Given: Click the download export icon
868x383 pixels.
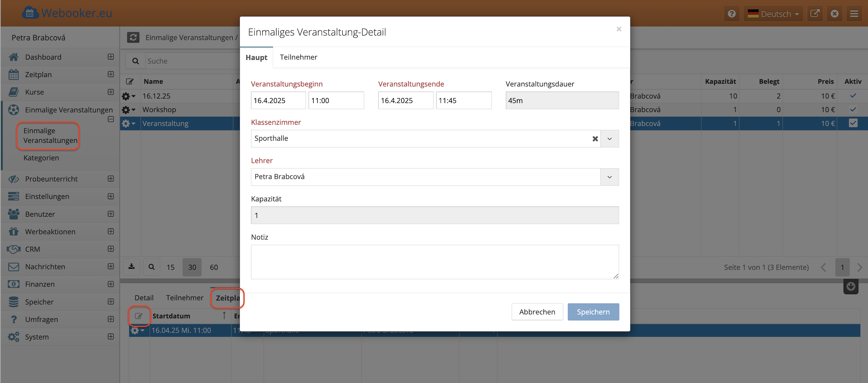Looking at the screenshot, I should (x=132, y=267).
